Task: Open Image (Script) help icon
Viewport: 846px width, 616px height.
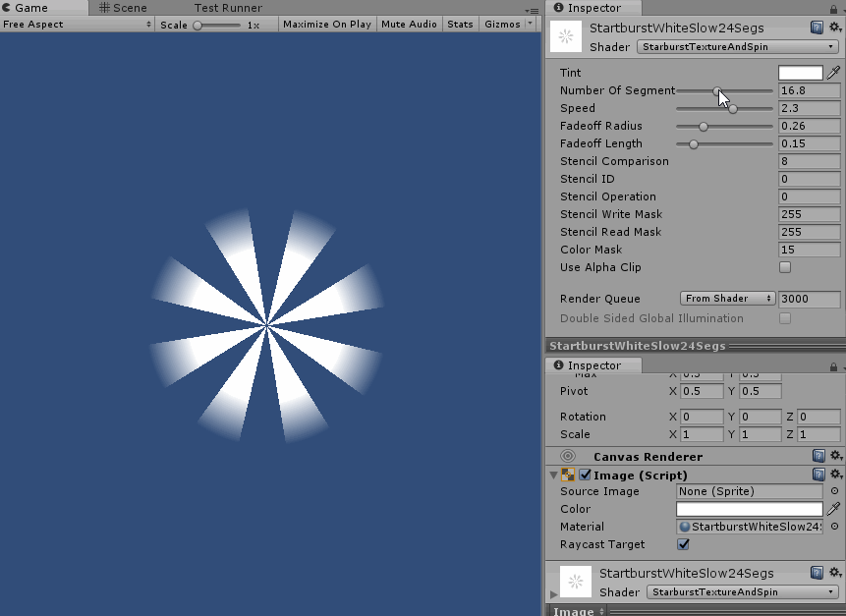Action: (x=818, y=475)
